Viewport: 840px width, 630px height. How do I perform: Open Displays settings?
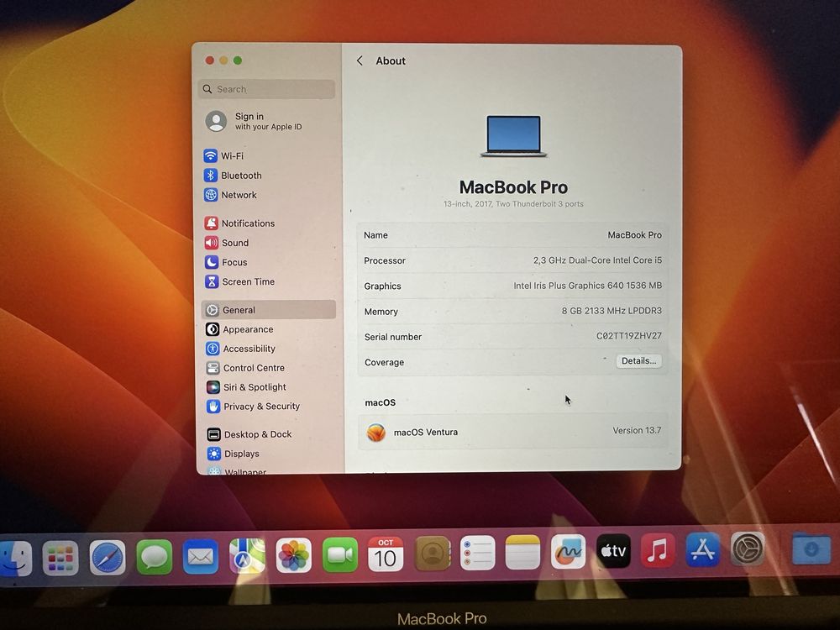point(234,454)
